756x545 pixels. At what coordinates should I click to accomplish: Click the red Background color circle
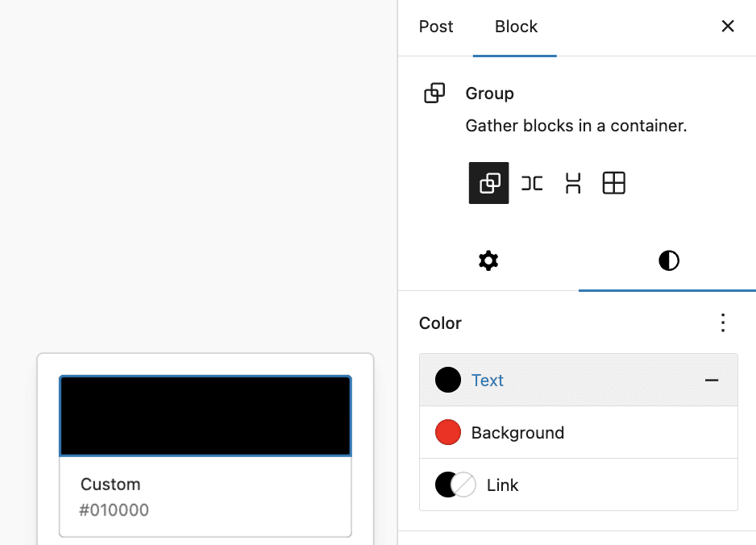pos(448,433)
